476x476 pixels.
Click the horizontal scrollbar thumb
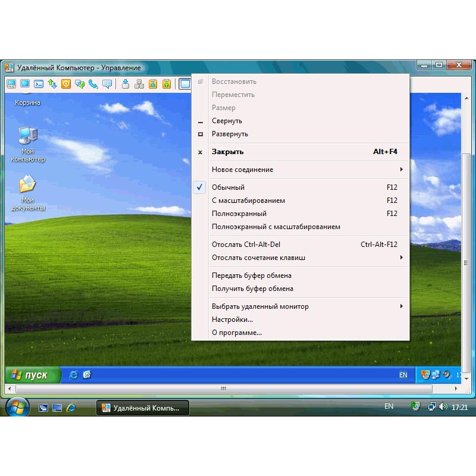click(x=224, y=389)
